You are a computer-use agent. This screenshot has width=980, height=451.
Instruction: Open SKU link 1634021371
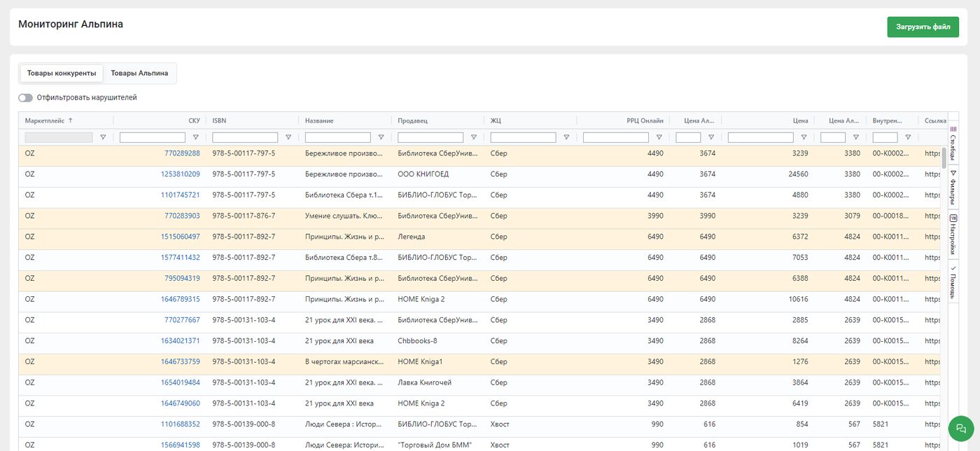coord(180,341)
